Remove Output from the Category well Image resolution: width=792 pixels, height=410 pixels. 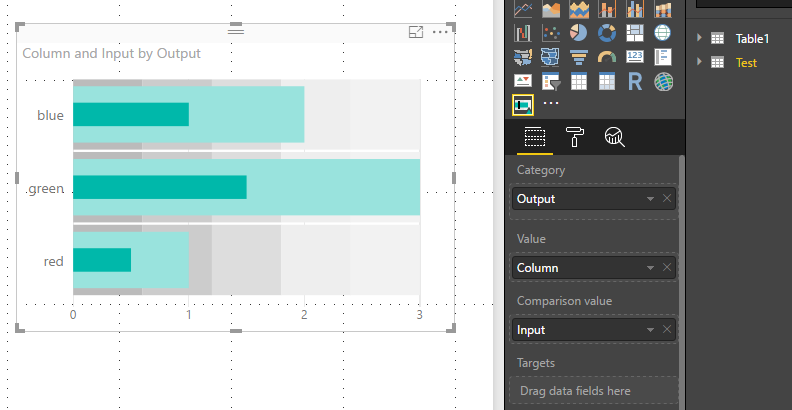click(x=667, y=198)
